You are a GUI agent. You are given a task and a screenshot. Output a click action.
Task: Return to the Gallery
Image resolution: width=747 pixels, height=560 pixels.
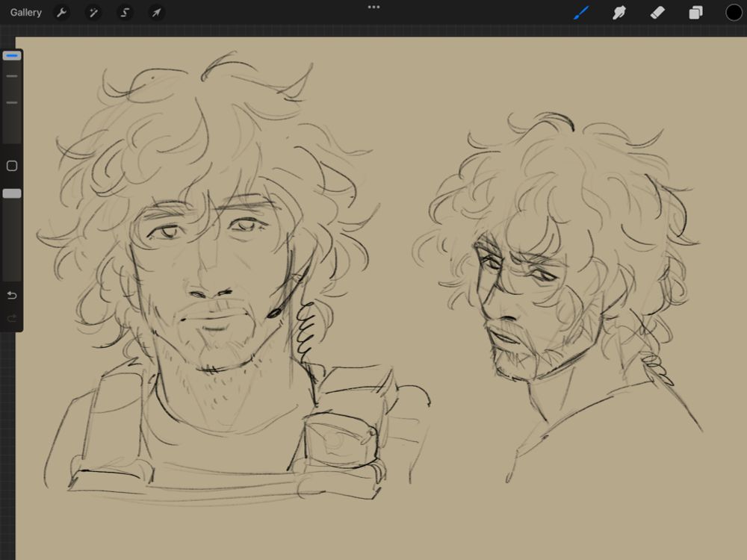click(x=25, y=13)
